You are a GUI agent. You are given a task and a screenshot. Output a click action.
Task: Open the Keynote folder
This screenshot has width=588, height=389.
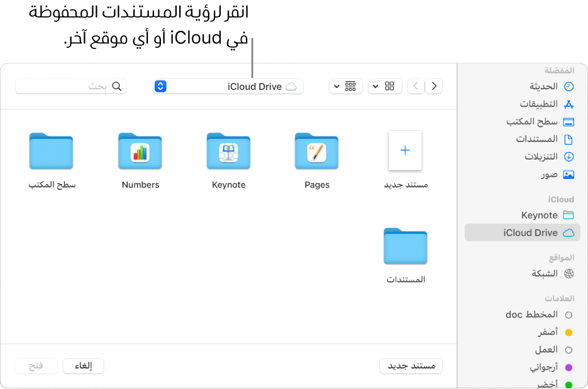tap(228, 152)
